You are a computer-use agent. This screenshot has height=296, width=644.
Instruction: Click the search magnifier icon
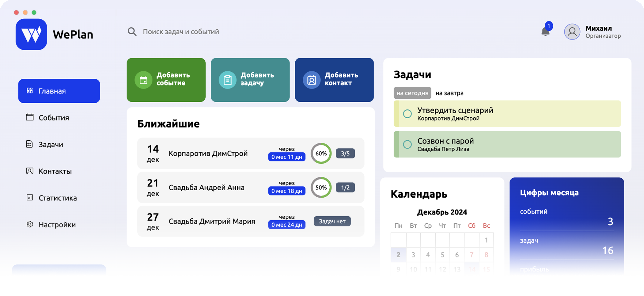[132, 32]
